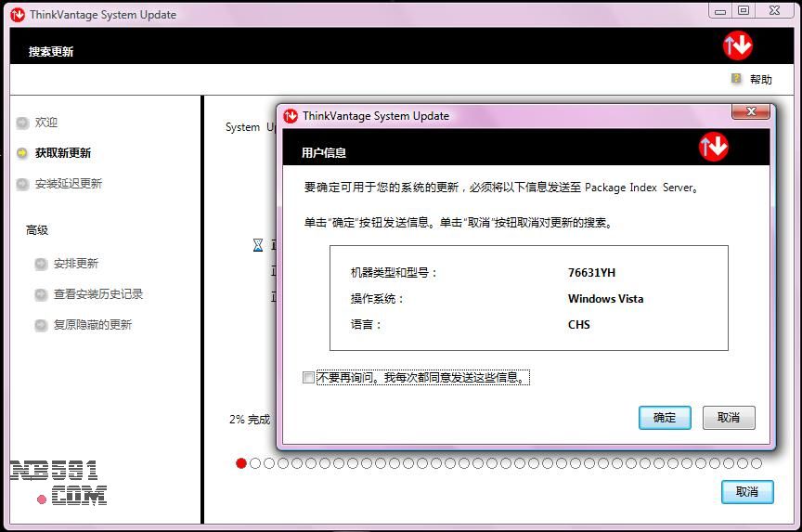Click the red ThinkVantage logo in main header

tap(738, 45)
